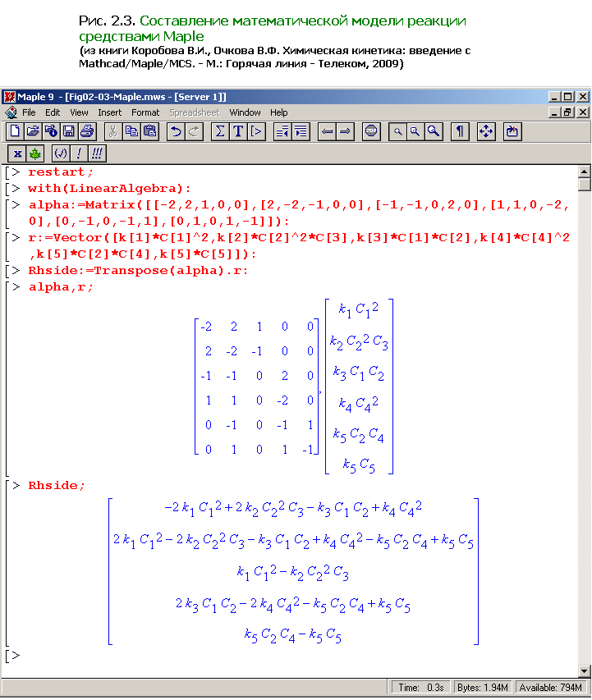This screenshot has width=592, height=700.
Task: Click the 'restart;' command line
Action: coord(61,172)
